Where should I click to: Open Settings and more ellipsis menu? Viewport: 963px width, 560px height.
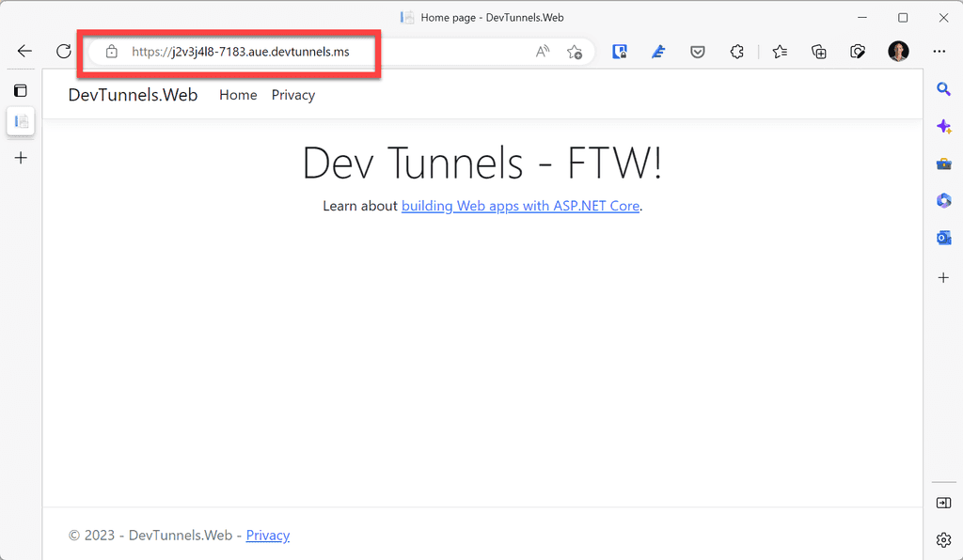click(939, 52)
